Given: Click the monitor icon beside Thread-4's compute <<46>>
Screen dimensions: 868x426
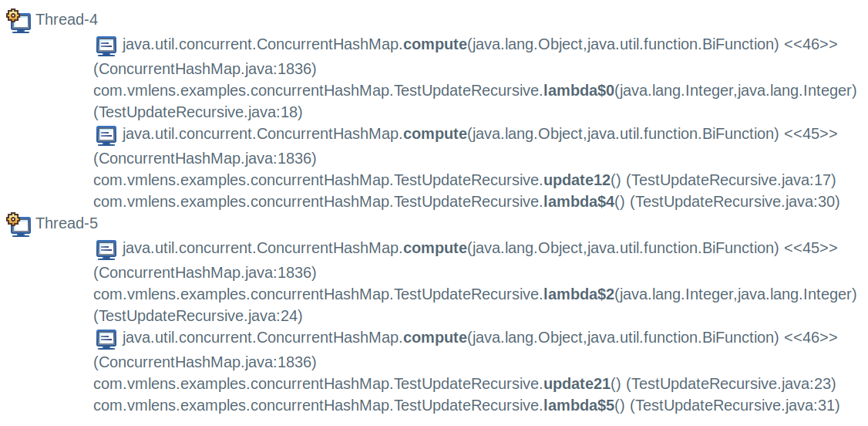Looking at the screenshot, I should coord(106,46).
